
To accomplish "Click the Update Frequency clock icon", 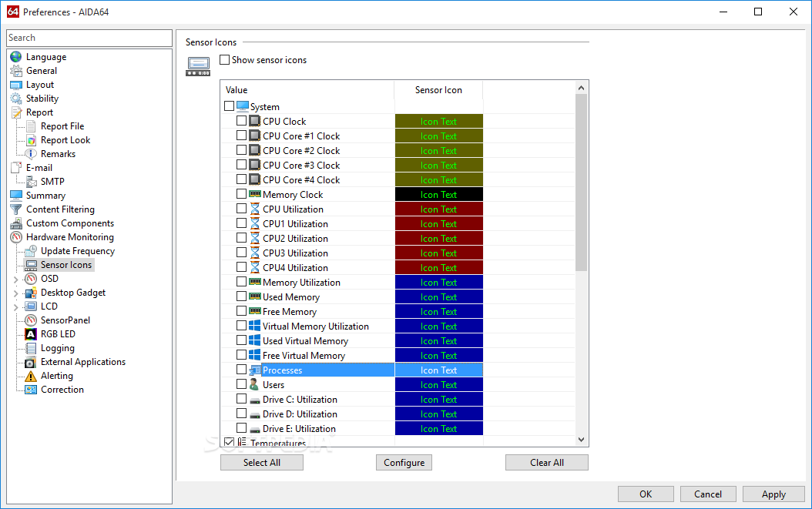I will click(x=31, y=251).
